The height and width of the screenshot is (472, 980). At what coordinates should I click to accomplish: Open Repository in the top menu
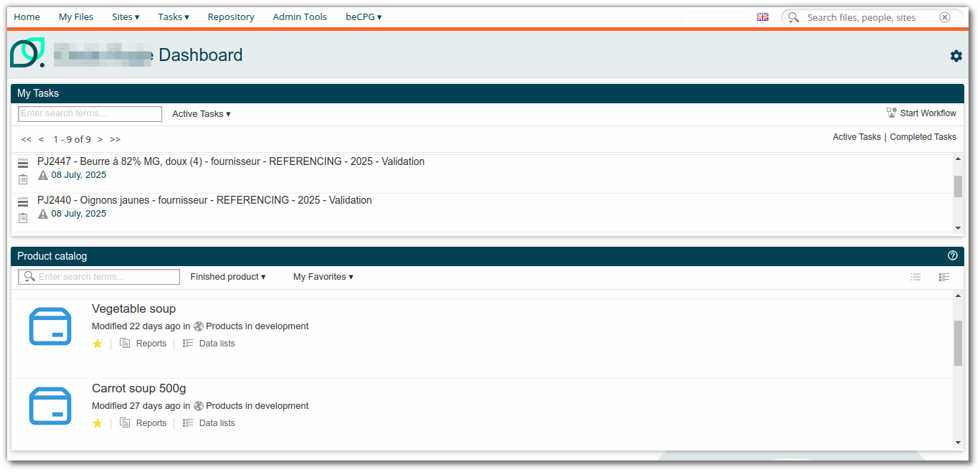pos(231,16)
